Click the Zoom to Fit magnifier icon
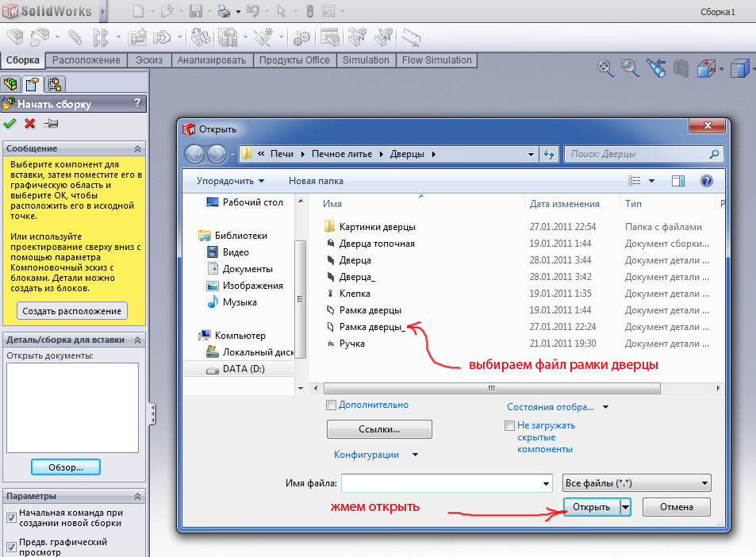 coord(606,68)
